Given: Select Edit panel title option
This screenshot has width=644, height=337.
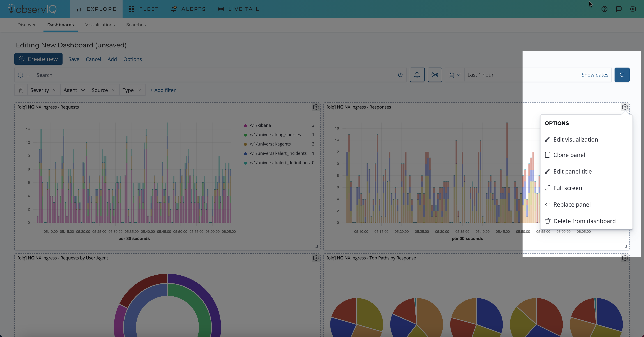Looking at the screenshot, I should [586, 172].
